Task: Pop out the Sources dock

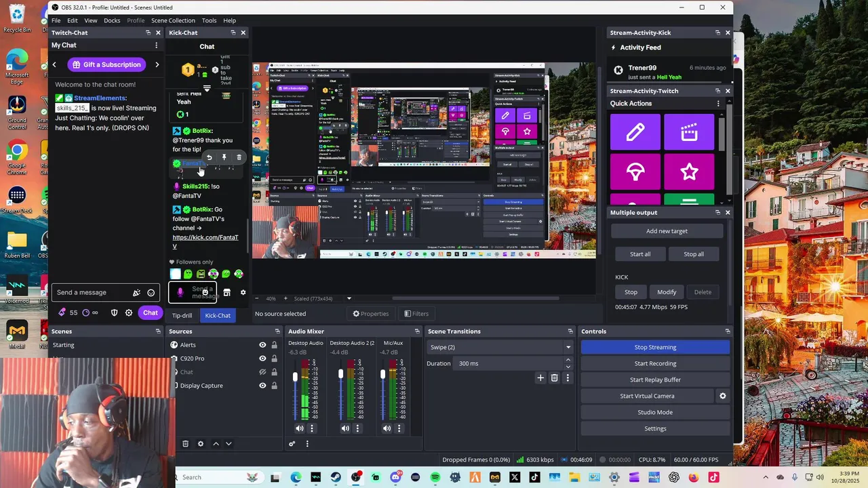Action: 277,331
